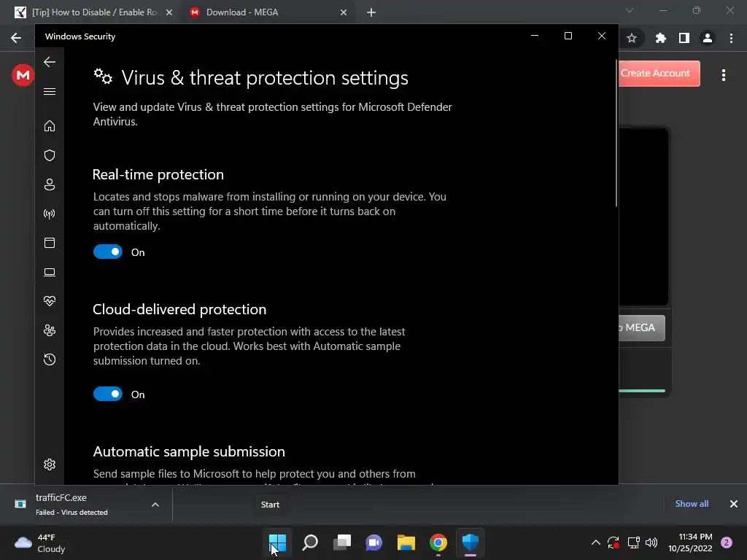Open network status tray icon
The image size is (747, 560).
tap(634, 542)
